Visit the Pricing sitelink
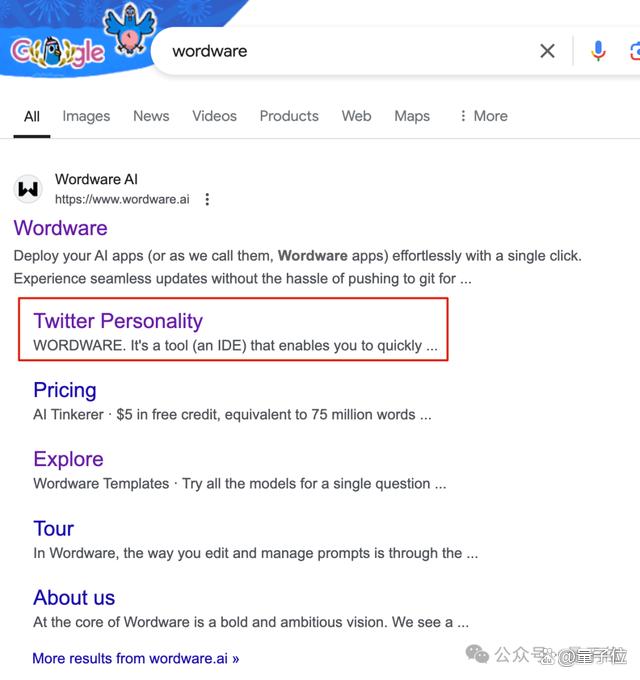640x680 pixels. [x=65, y=390]
